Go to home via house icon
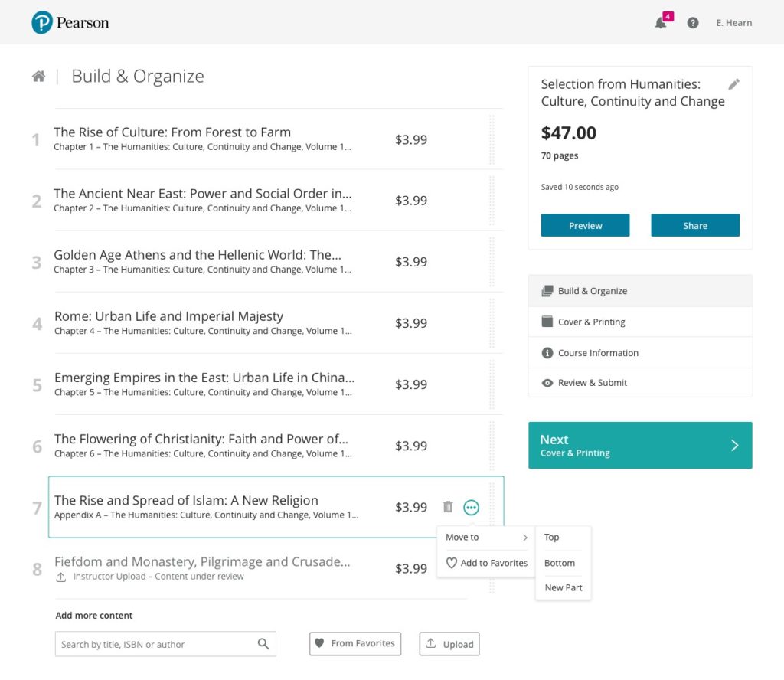This screenshot has width=784, height=680. click(x=38, y=77)
